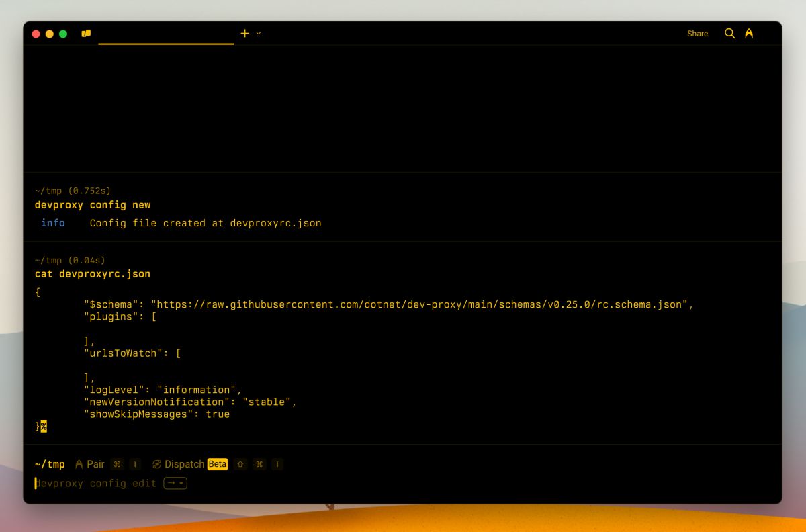Click the "logLevel": "information" line

(162, 390)
